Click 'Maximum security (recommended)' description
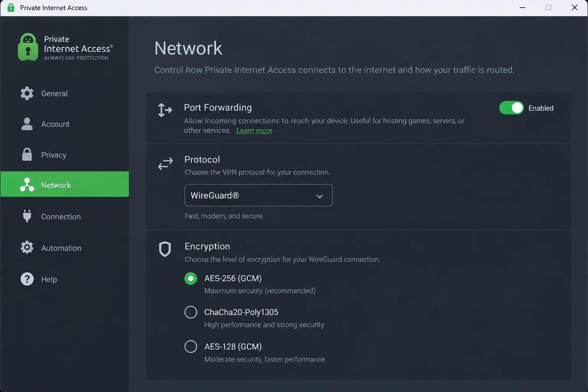 coord(260,291)
